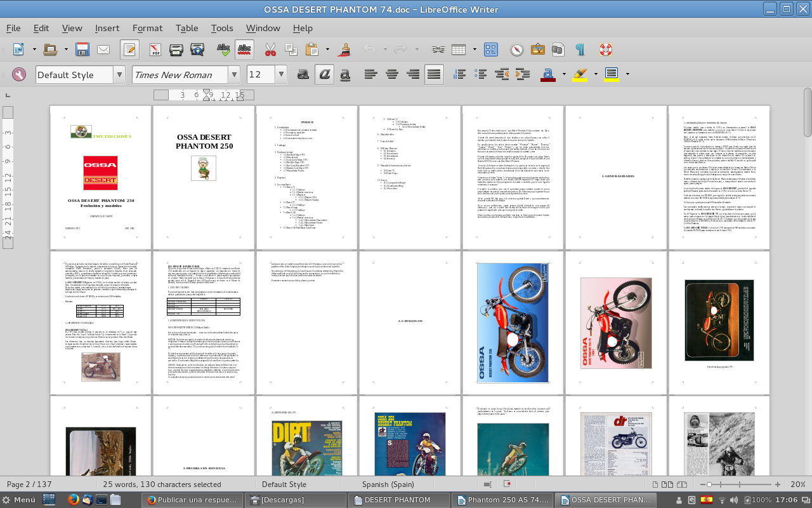This screenshot has width=812, height=508.
Task: Export directly as PDF icon
Action: [155, 50]
